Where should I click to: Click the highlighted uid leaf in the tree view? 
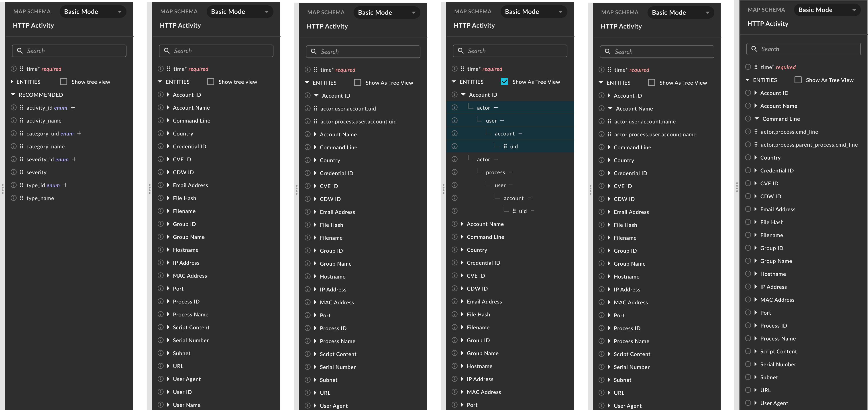514,146
